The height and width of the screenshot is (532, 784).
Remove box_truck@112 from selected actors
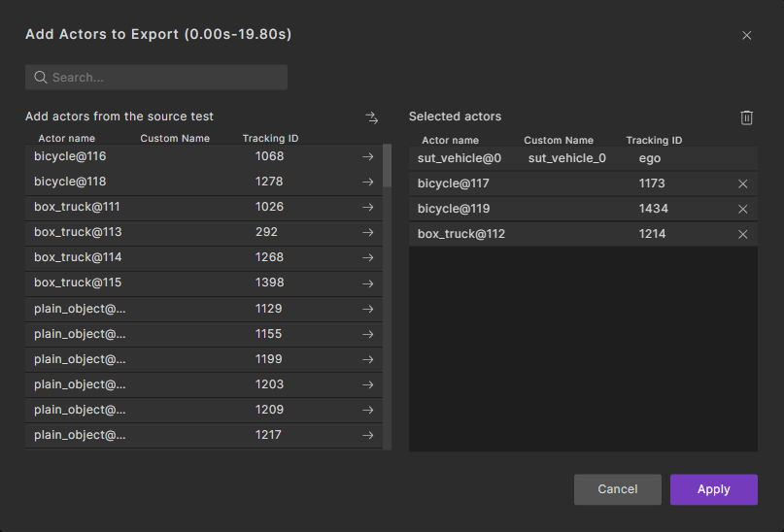pos(743,234)
